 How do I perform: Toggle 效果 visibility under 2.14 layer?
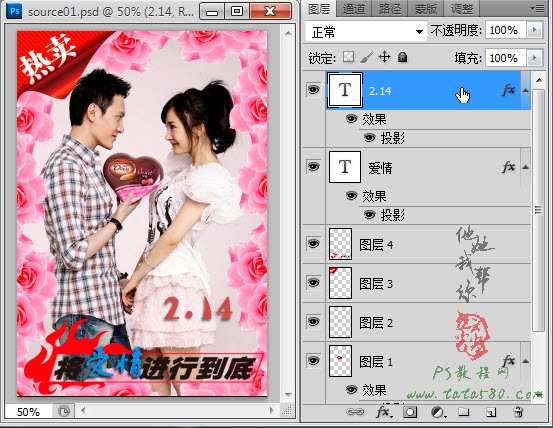click(351, 119)
